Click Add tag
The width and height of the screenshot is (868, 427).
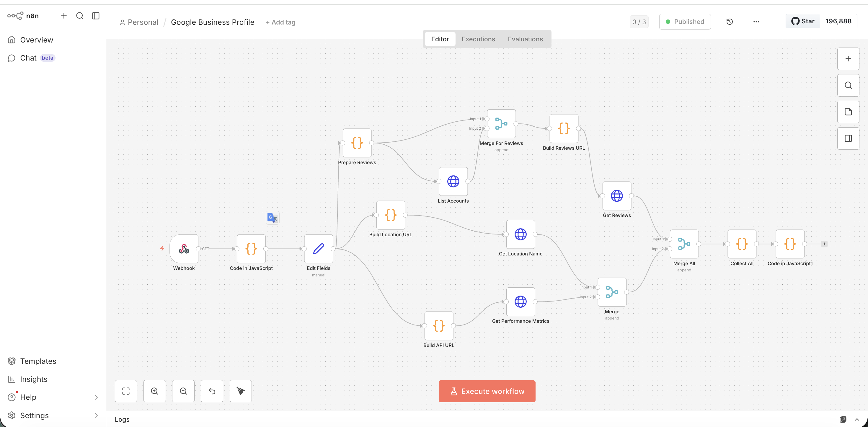point(280,22)
